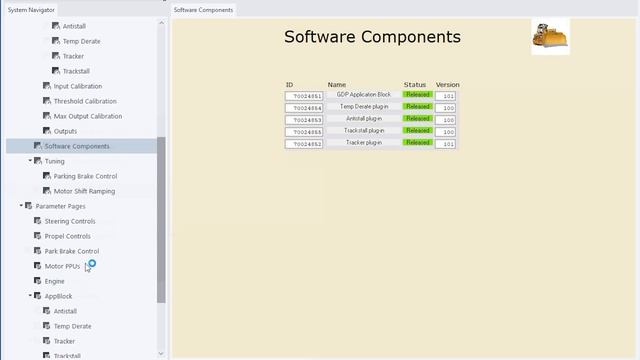This screenshot has width=640, height=360.
Task: Click the Version column header
Action: tap(447, 85)
